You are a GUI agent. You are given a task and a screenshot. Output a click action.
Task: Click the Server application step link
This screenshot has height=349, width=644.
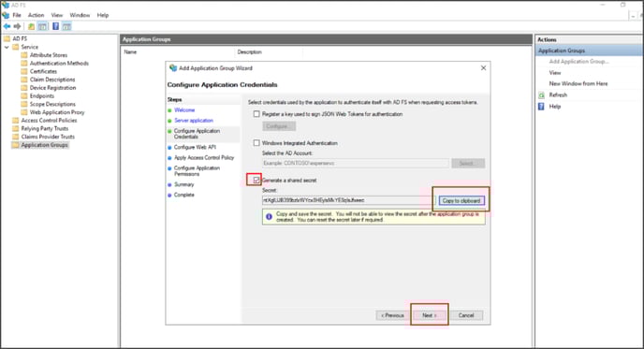(x=194, y=121)
